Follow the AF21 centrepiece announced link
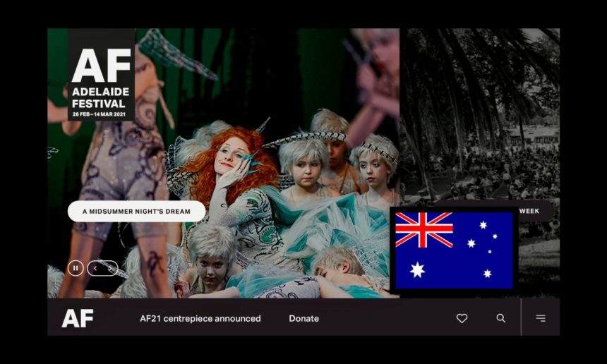Screen dimensions: 607x364 point(200,318)
